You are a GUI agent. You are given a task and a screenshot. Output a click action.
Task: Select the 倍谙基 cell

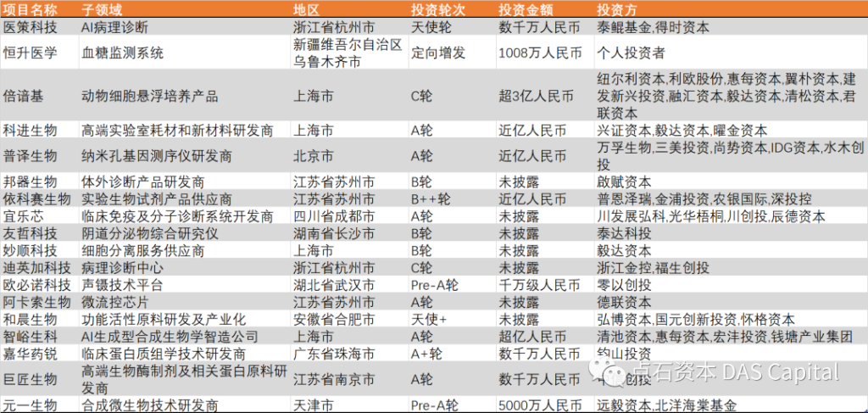[40, 95]
